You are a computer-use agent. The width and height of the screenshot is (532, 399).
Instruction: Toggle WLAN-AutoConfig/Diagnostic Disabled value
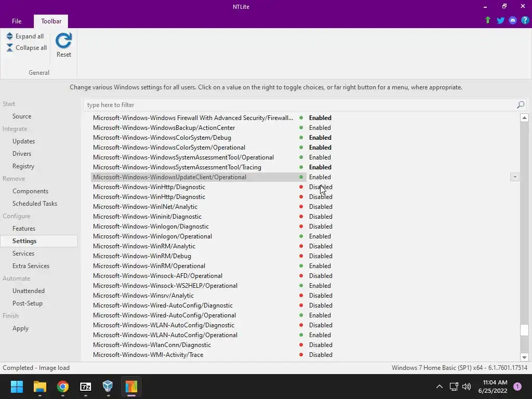(321, 325)
